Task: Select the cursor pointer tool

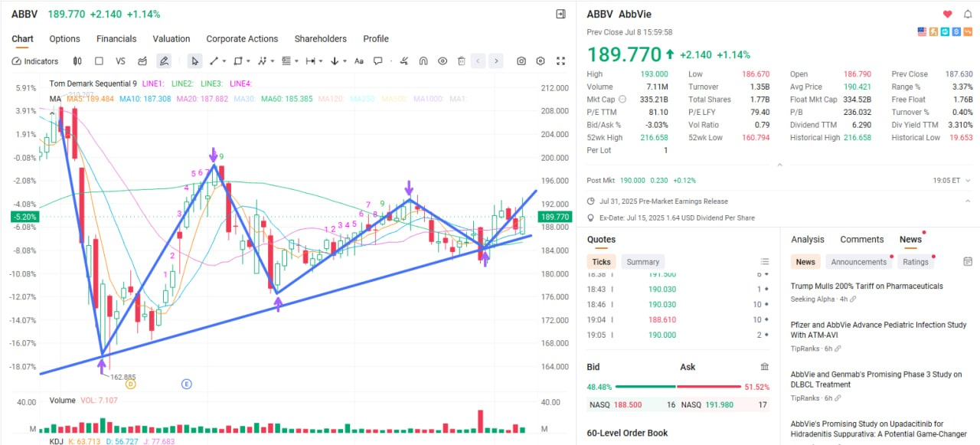Action: point(194,61)
